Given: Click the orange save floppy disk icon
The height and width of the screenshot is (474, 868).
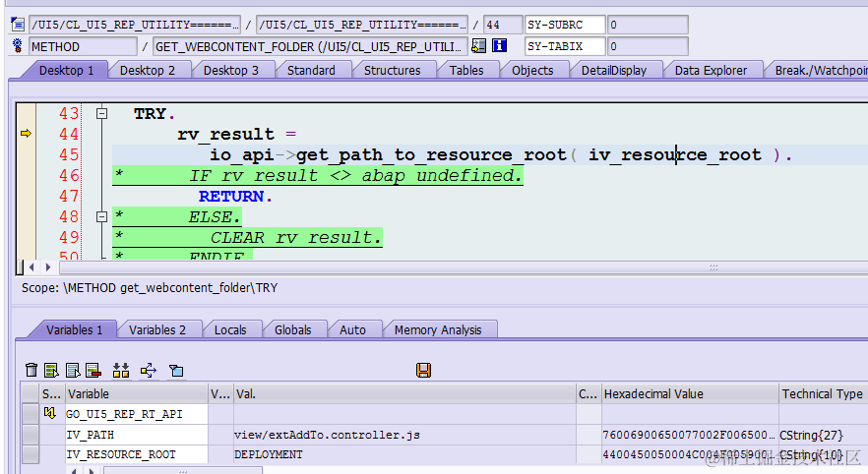Looking at the screenshot, I should 423,370.
